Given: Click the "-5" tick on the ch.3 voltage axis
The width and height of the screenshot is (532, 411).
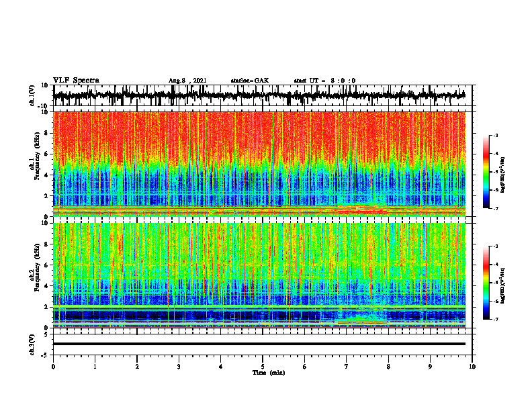Looking at the screenshot, I should pyautogui.click(x=45, y=355).
